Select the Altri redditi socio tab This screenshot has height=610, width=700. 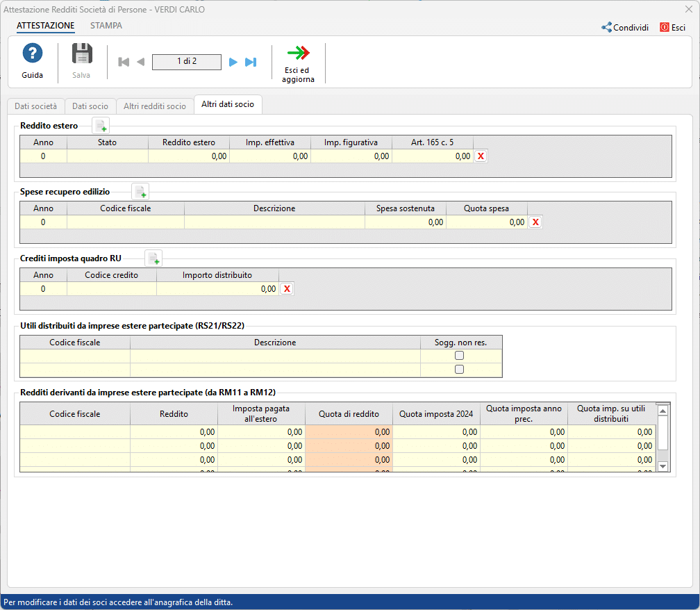pos(154,106)
